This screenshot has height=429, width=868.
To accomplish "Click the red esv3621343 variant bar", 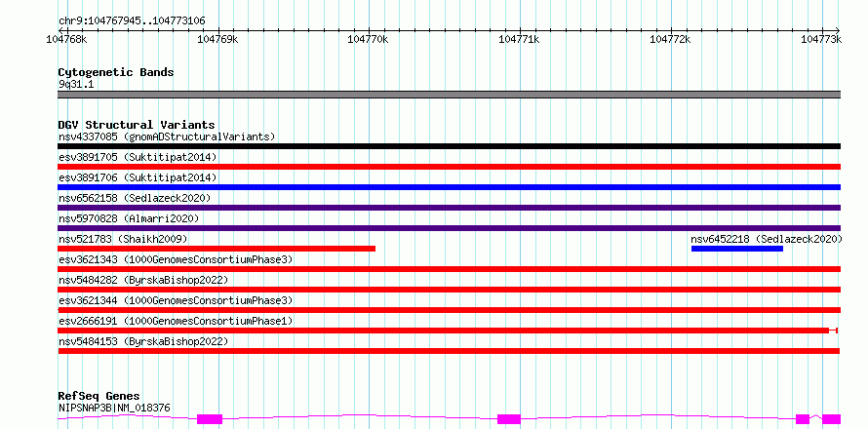I will 449,269.
